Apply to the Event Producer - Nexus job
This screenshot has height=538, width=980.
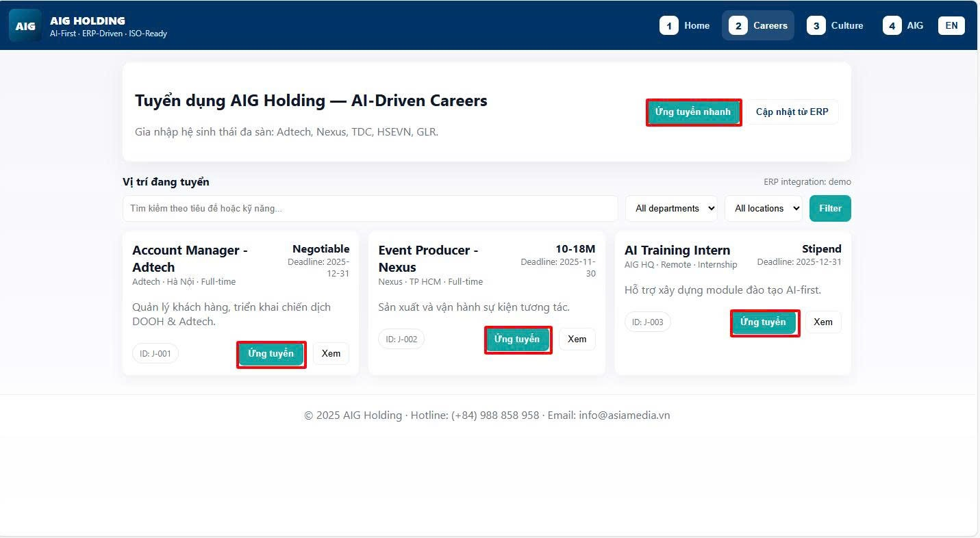(518, 340)
